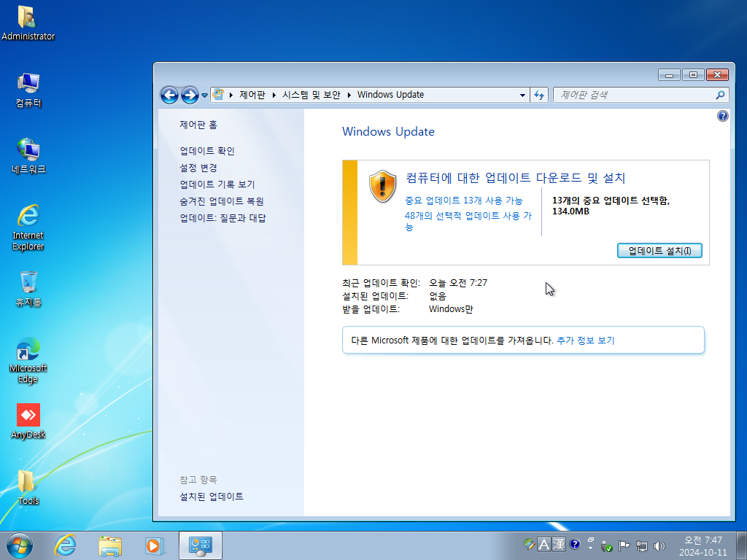Open the address bar history dropdown

[x=522, y=96]
